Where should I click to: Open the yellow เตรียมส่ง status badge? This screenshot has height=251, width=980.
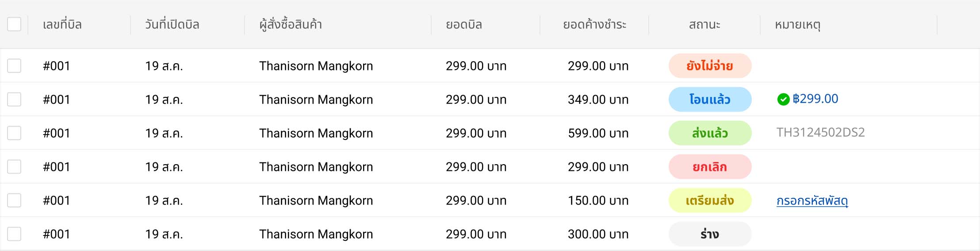[x=710, y=200]
